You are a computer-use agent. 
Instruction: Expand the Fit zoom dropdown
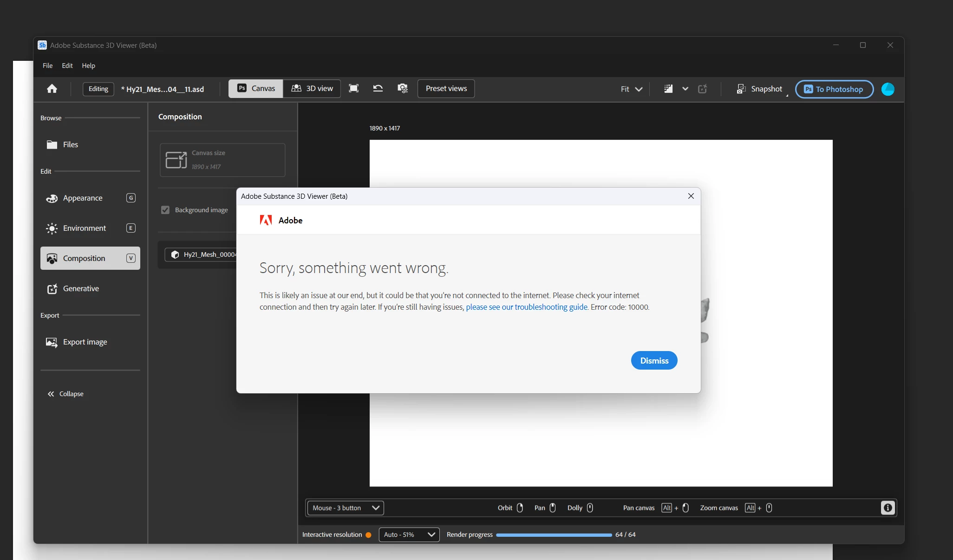coord(631,89)
